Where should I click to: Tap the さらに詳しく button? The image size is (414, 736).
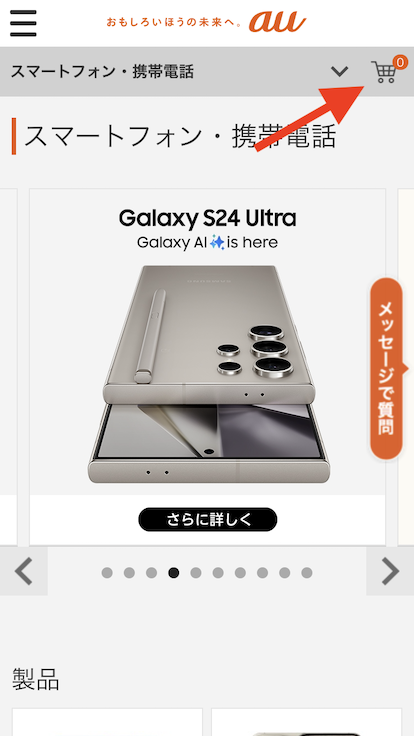coord(207,520)
